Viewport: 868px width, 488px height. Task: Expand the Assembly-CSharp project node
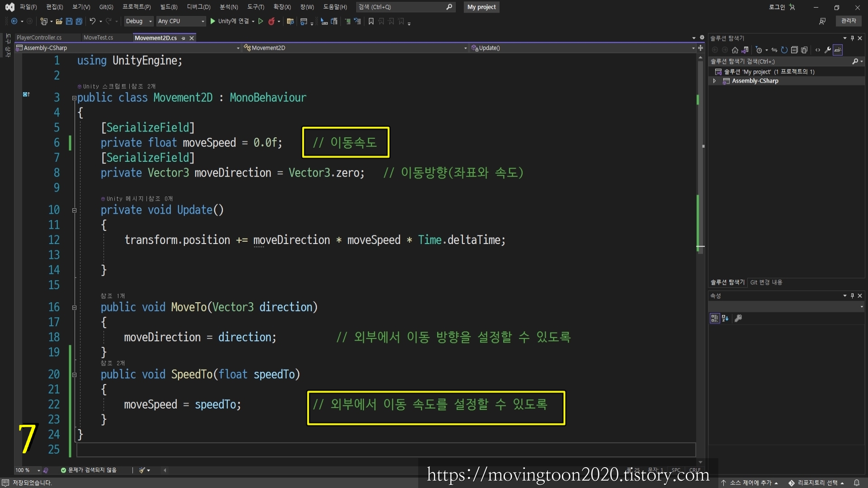click(714, 81)
